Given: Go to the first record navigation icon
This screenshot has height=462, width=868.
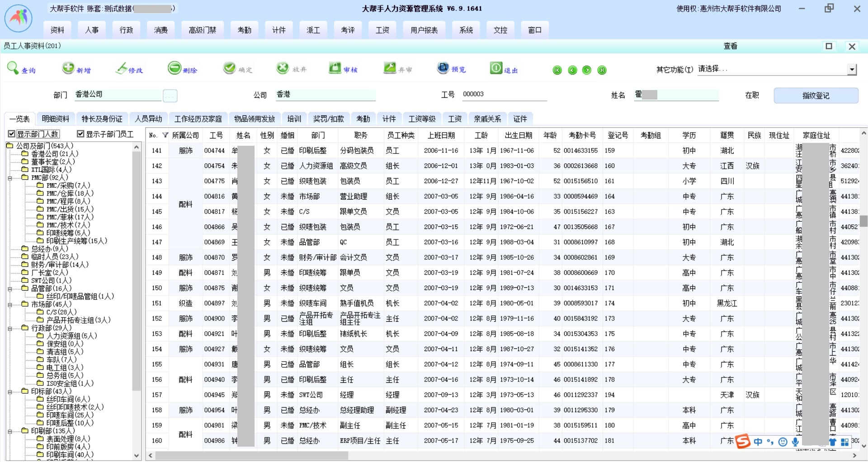Looking at the screenshot, I should (557, 70).
